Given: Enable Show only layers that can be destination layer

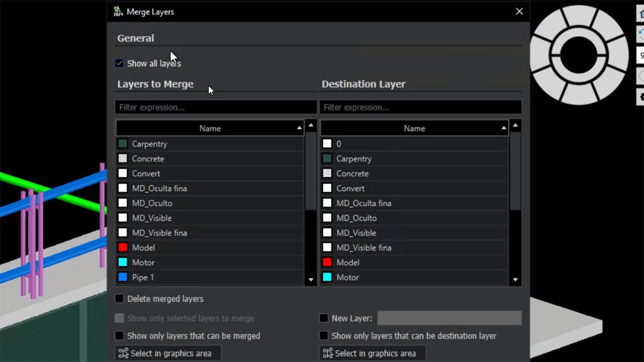Looking at the screenshot, I should [x=324, y=336].
